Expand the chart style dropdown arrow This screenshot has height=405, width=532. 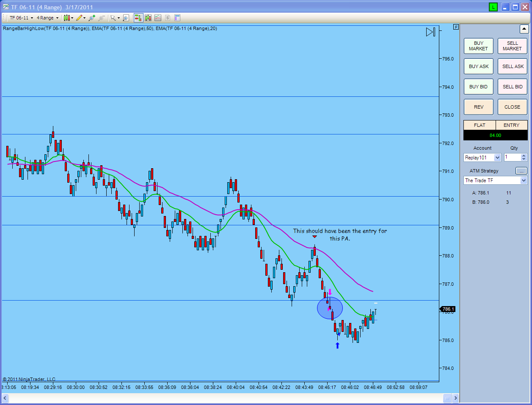point(72,18)
